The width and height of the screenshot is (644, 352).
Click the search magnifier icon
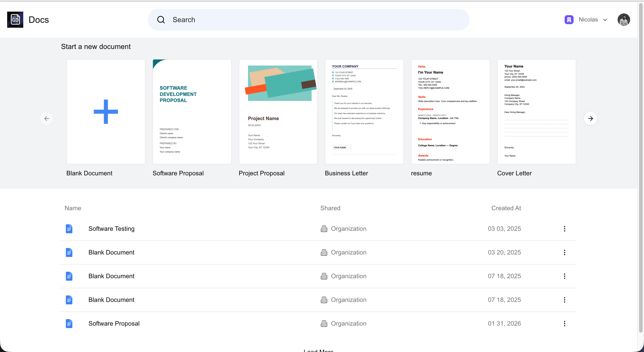coord(161,20)
